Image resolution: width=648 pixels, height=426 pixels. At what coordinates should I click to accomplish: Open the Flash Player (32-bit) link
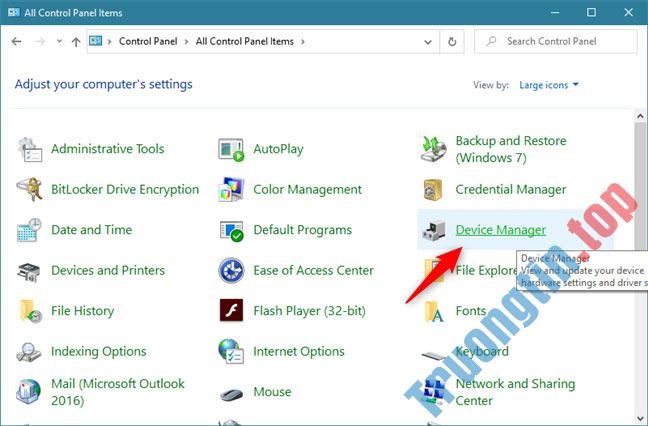tap(309, 311)
